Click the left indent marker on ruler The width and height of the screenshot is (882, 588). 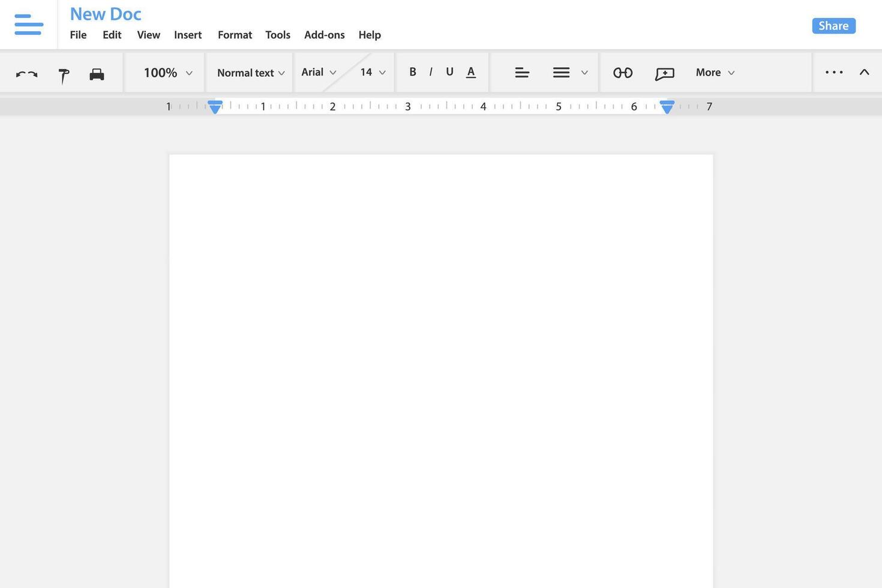[215, 107]
